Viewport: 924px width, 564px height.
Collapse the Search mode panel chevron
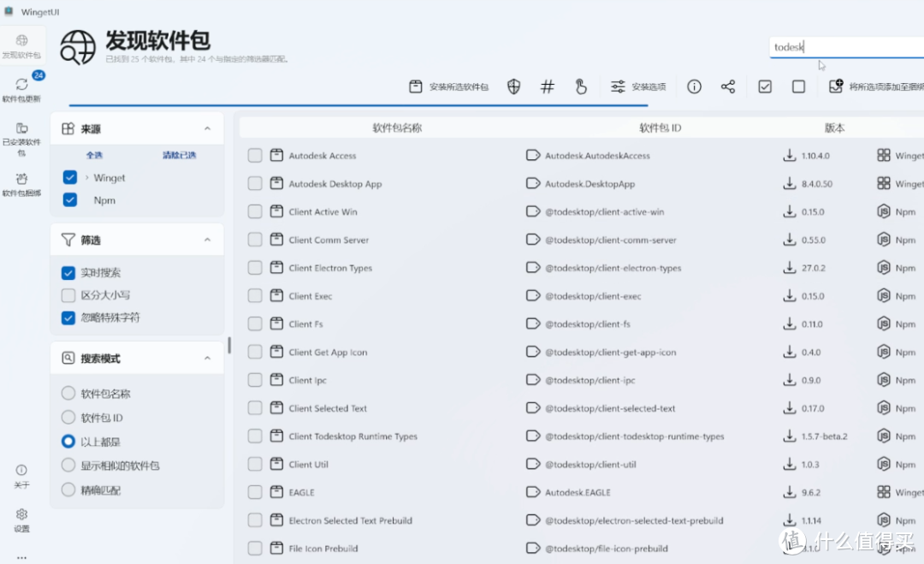[x=207, y=359]
